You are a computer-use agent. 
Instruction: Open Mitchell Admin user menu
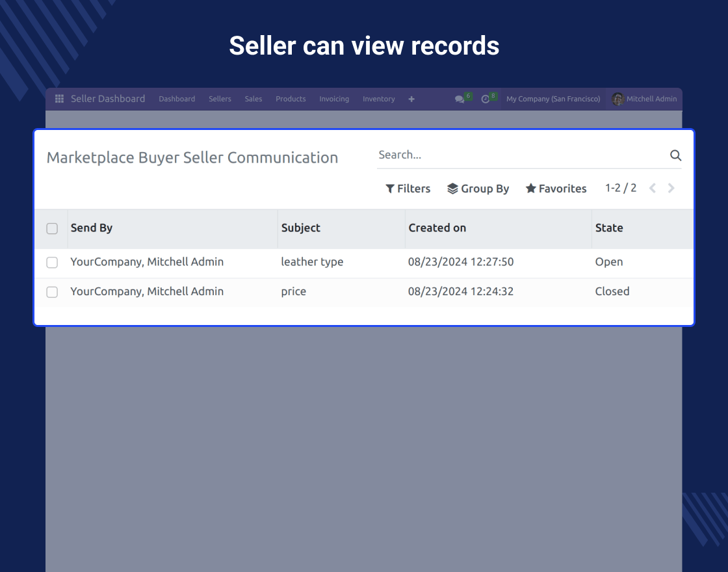(644, 99)
